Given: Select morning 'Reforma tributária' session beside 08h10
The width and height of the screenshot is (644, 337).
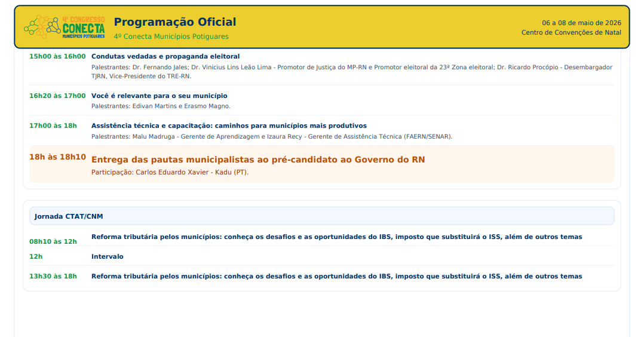Looking at the screenshot, I should (337, 237).
